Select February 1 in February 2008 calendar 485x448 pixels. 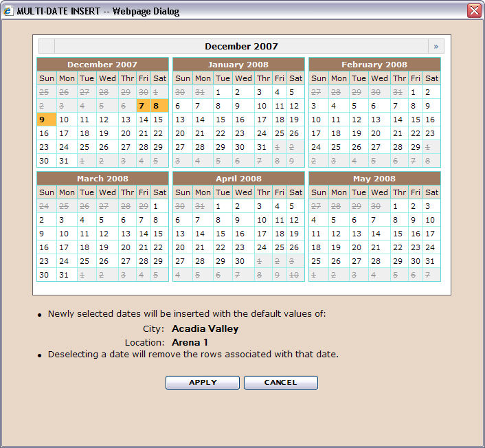(416, 92)
